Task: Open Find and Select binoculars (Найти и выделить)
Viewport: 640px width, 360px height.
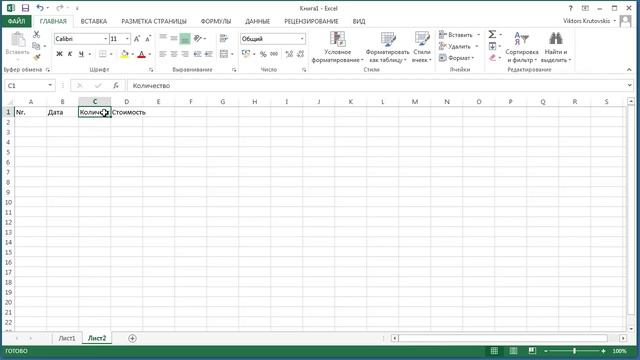Action: click(556, 47)
